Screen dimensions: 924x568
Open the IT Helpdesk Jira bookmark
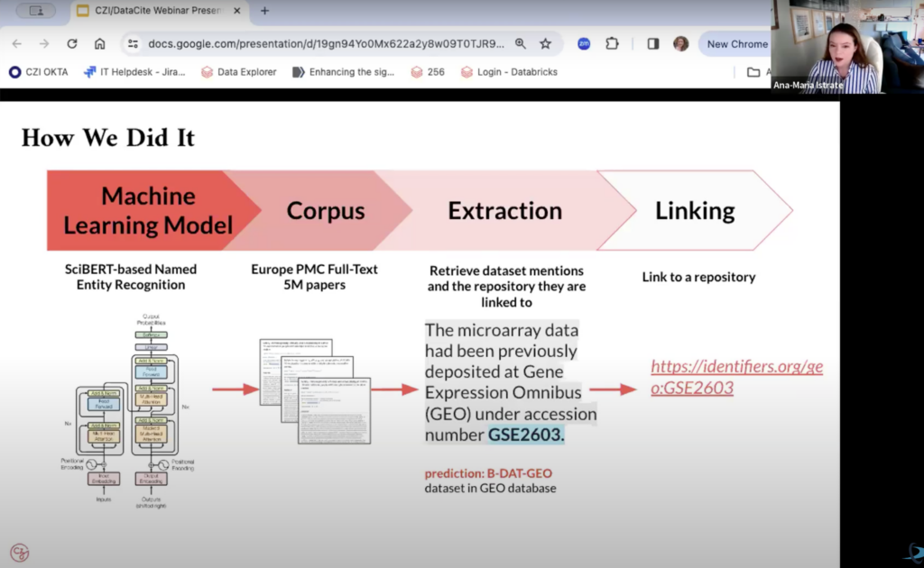(x=134, y=72)
